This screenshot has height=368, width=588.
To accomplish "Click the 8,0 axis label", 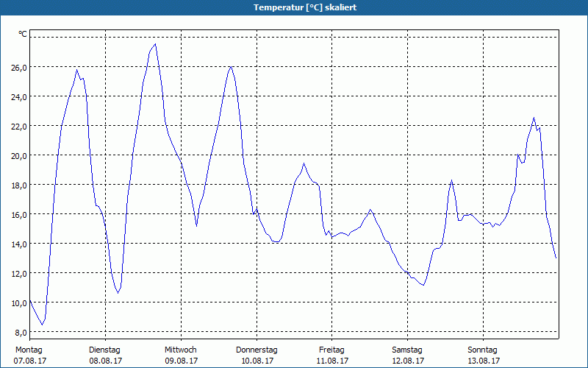I will point(21,333).
